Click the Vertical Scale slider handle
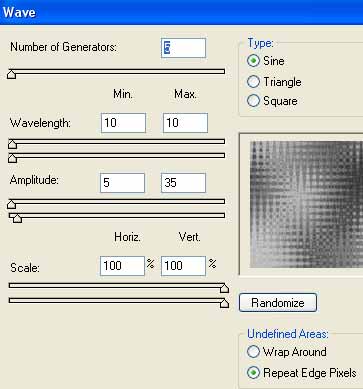 click(x=224, y=303)
